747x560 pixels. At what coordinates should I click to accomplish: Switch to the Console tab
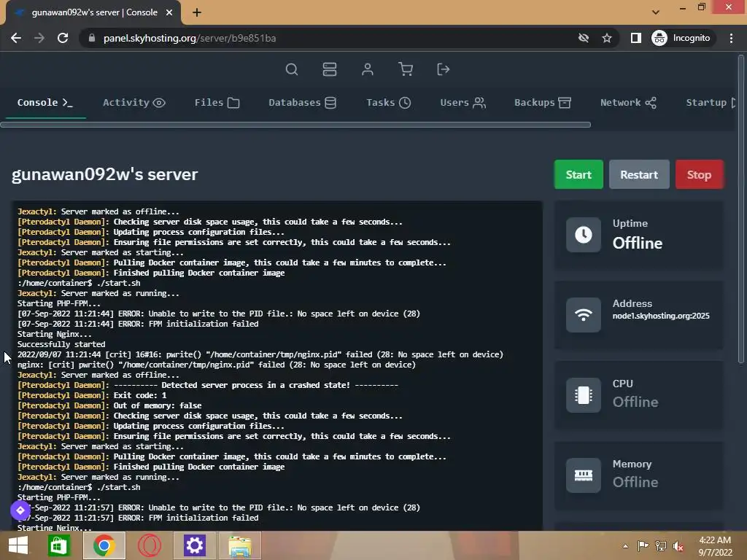pyautogui.click(x=45, y=102)
